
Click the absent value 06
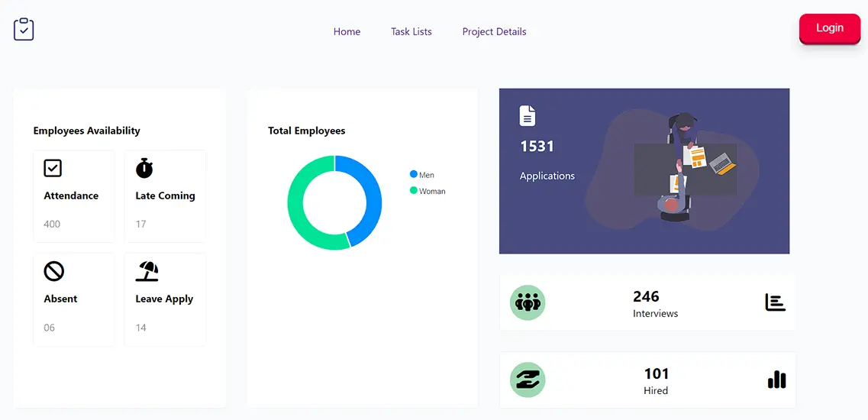[x=50, y=328]
